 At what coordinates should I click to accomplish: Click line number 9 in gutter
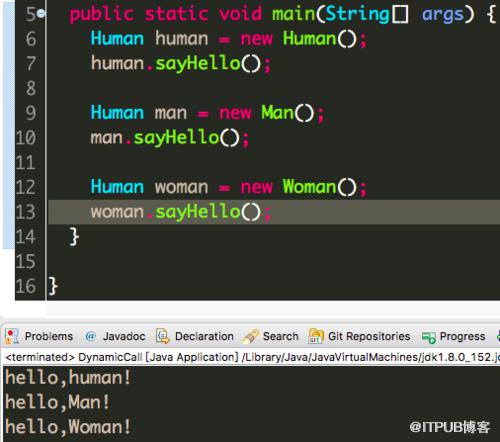point(31,113)
